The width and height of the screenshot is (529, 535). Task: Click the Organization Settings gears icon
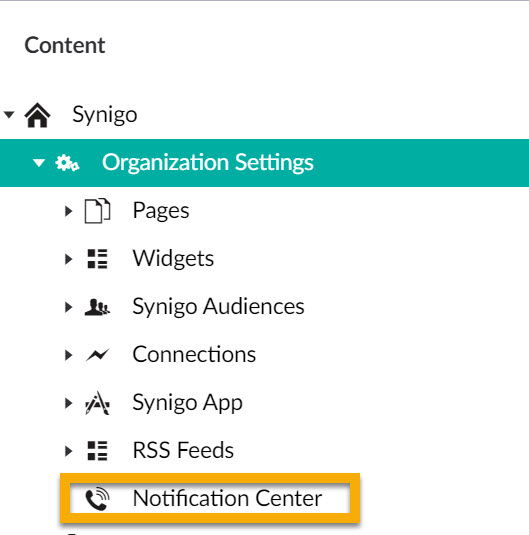pos(67,163)
